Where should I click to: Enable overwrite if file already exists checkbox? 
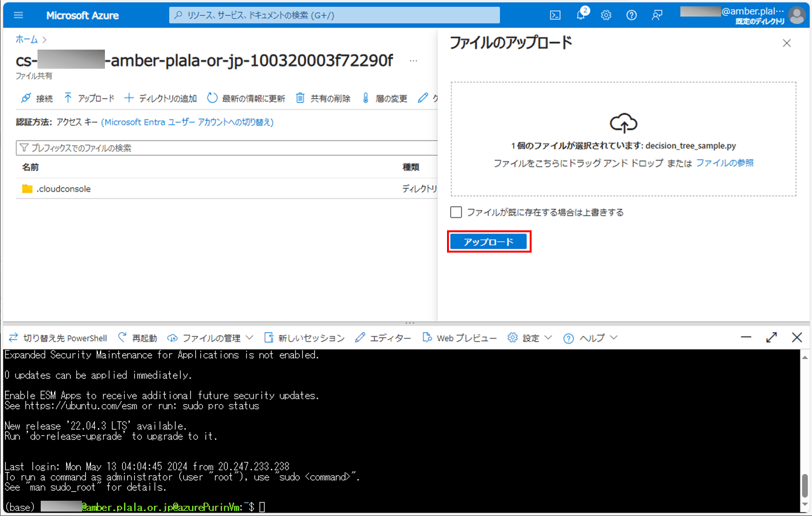click(x=456, y=213)
